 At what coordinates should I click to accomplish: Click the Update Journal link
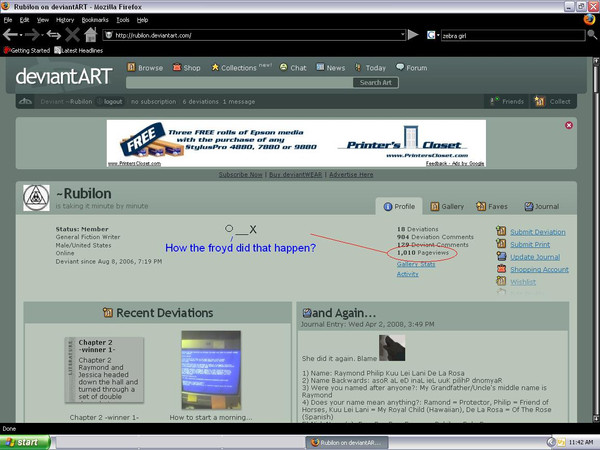point(535,257)
